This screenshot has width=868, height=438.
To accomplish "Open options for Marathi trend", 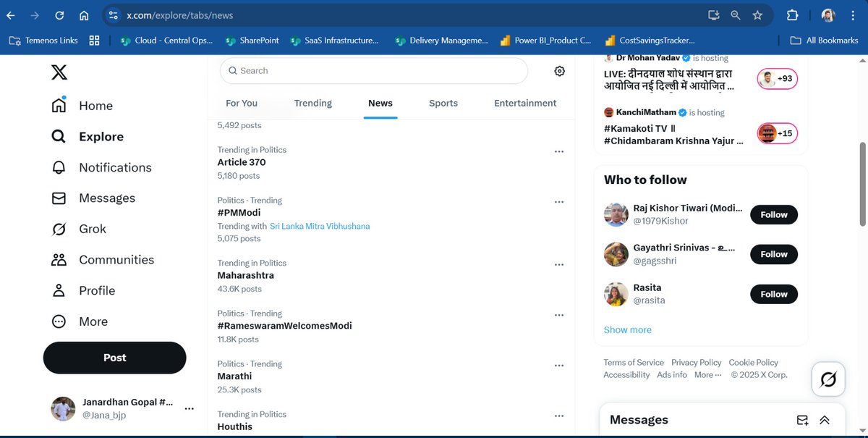I will tap(558, 366).
